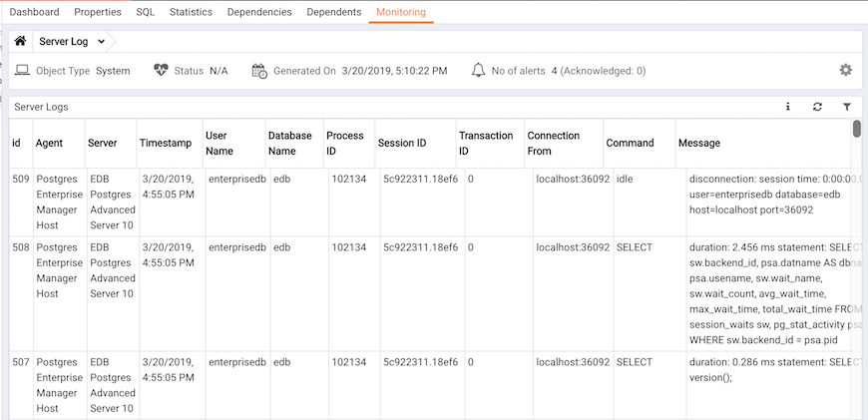Viewport: 868px width, 420px height.
Task: Click the Object Type System value
Action: tap(113, 71)
